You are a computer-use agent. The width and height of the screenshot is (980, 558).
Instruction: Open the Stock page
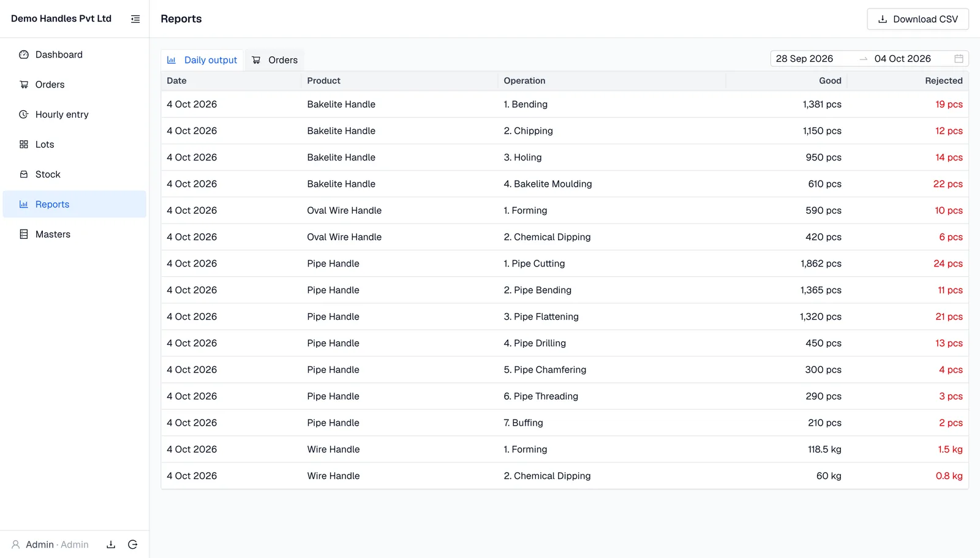pos(75,175)
